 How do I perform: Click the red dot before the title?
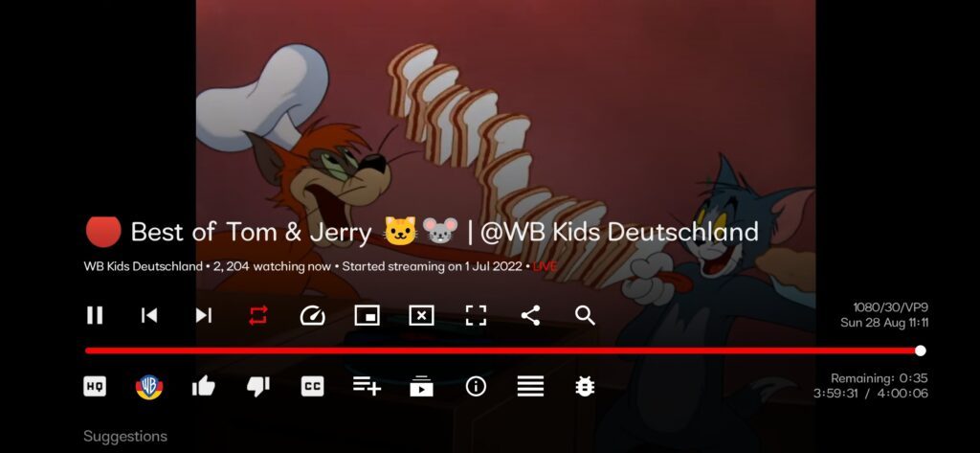click(x=103, y=231)
